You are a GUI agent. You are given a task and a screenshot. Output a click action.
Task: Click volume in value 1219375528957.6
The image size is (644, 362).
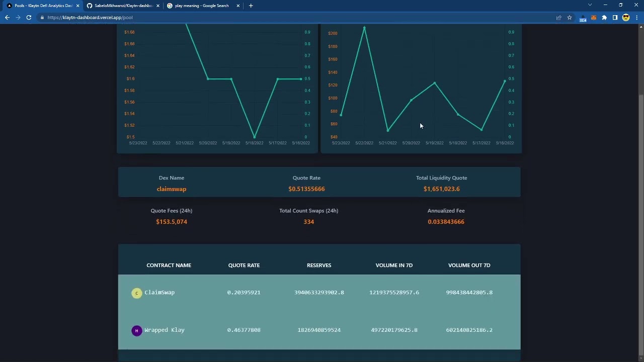point(394,292)
